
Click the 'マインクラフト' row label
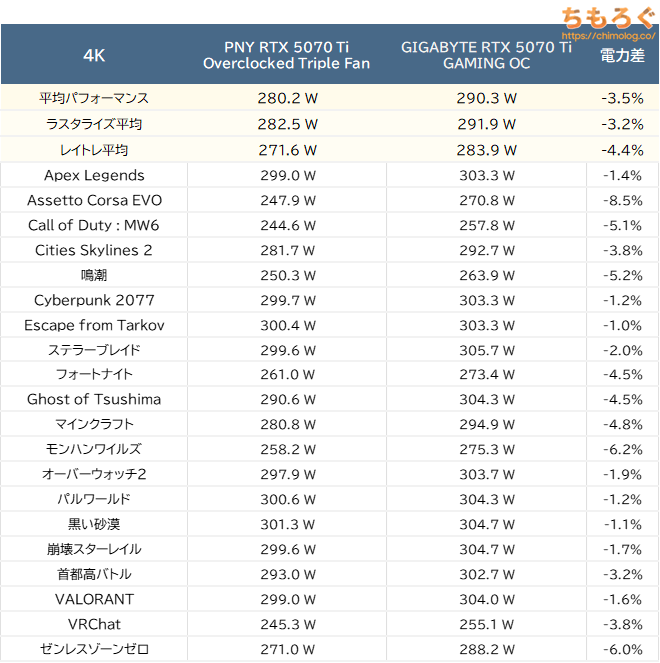click(x=94, y=424)
